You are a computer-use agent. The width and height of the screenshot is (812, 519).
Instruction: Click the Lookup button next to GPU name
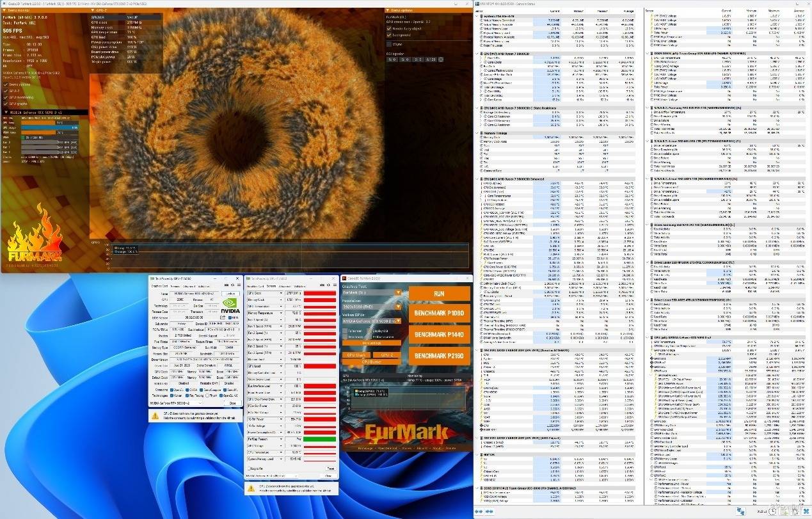pos(229,293)
